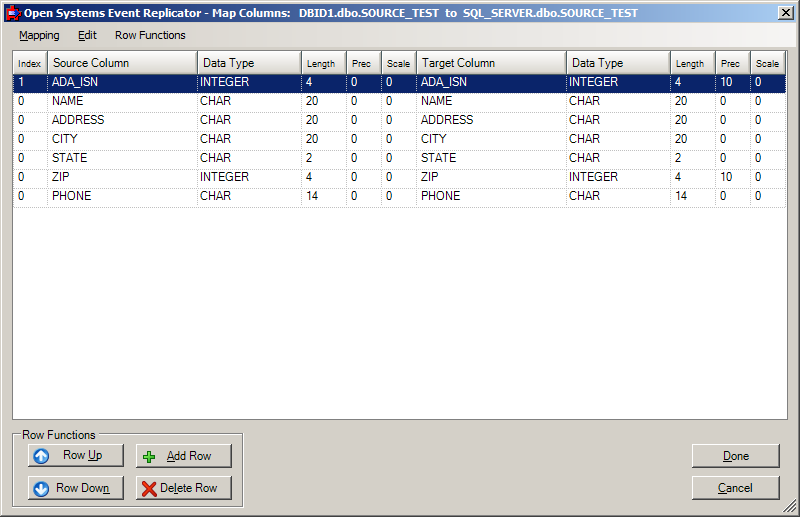
Task: Open the Row Functions menu
Action: 150,35
